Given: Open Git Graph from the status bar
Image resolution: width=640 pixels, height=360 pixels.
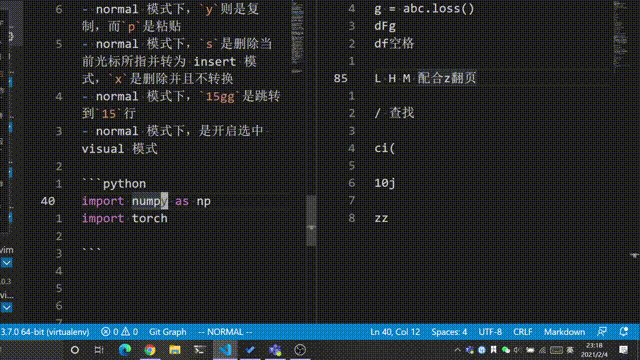Looking at the screenshot, I should pyautogui.click(x=168, y=332).
